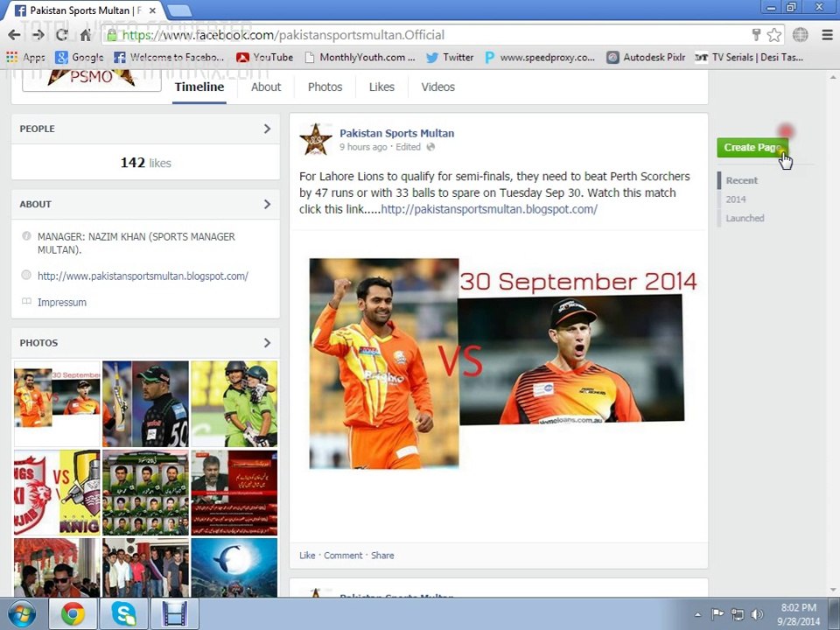Open the saved password key icon
The image size is (840, 630).
(756, 35)
